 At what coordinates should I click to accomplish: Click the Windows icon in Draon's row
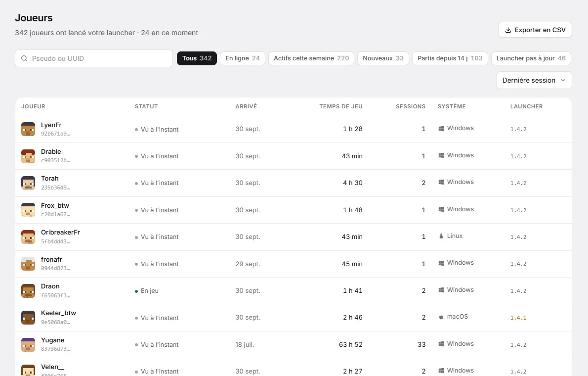point(441,290)
